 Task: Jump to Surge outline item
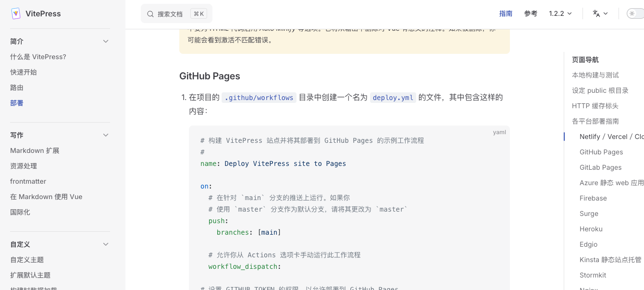(589, 214)
